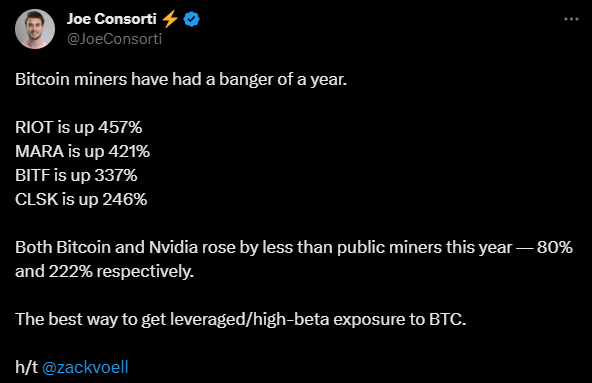Select the 'CLSK is up 246%' line
This screenshot has width=592, height=383.
(x=81, y=199)
